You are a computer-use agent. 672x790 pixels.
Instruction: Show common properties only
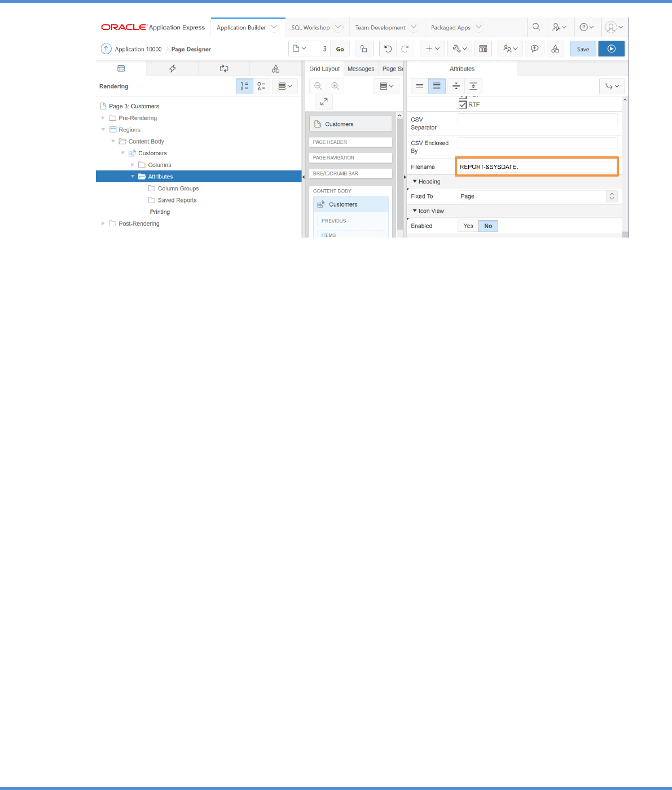[420, 86]
